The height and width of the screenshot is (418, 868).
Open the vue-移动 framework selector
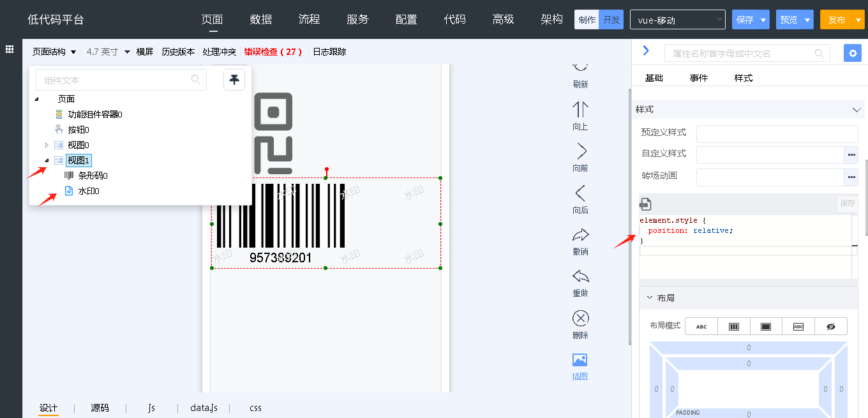click(x=678, y=20)
